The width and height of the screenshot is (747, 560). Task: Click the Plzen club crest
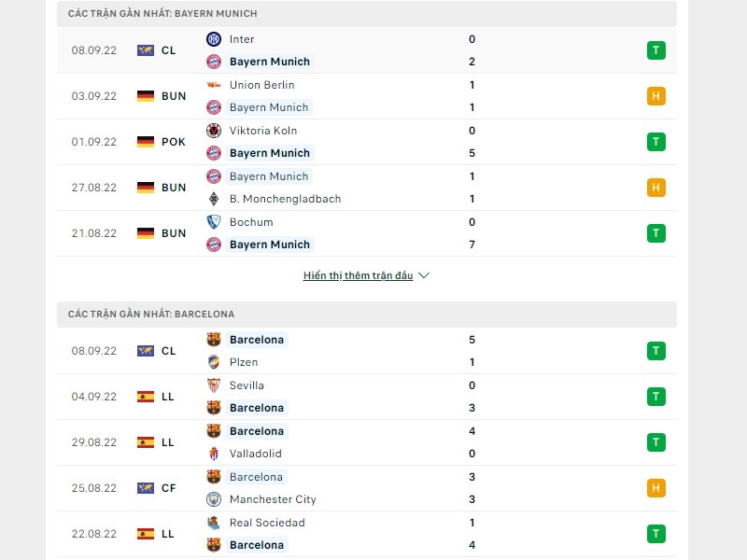[x=214, y=362]
